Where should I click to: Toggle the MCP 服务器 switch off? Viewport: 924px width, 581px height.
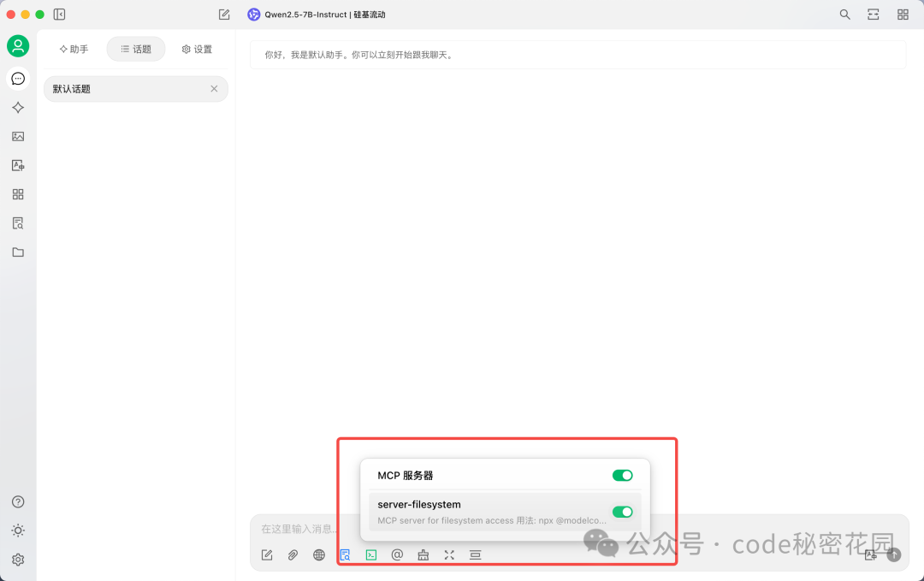coord(622,475)
